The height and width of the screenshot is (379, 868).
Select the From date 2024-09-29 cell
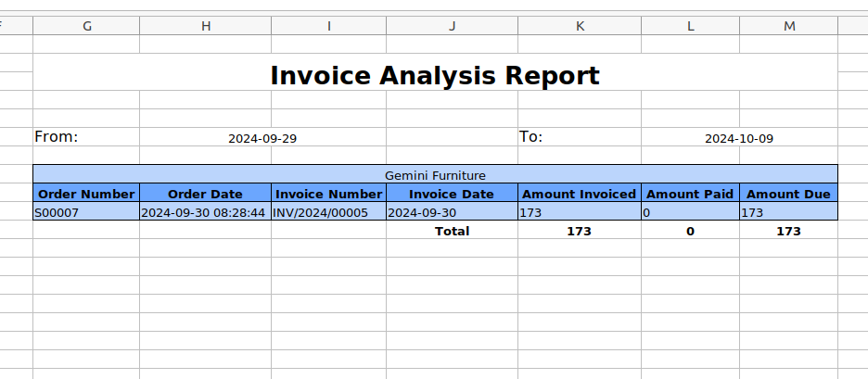point(262,137)
